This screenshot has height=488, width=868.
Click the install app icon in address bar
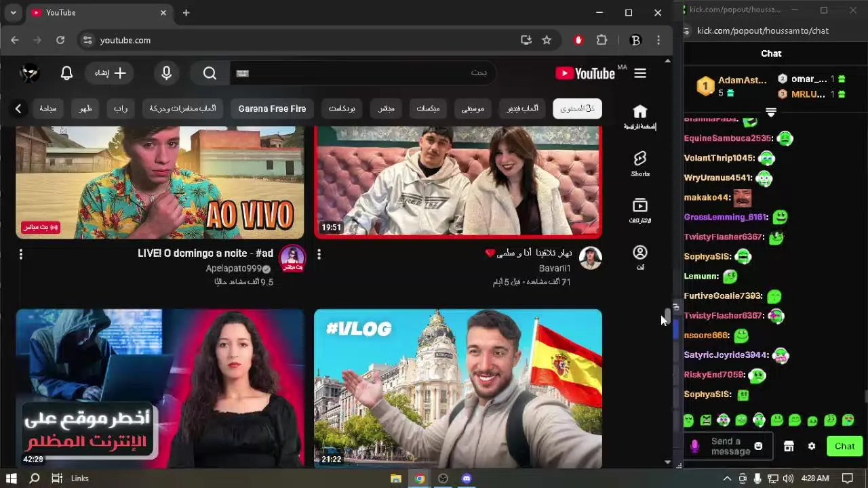[526, 41]
